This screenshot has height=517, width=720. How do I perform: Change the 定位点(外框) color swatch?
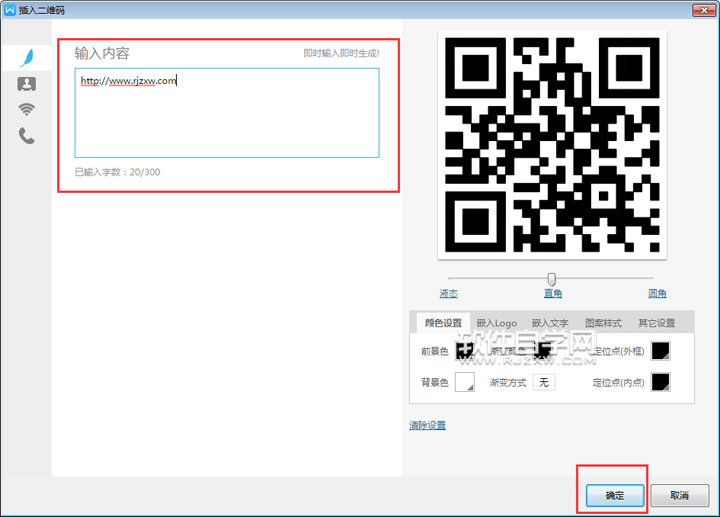pyautogui.click(x=661, y=350)
